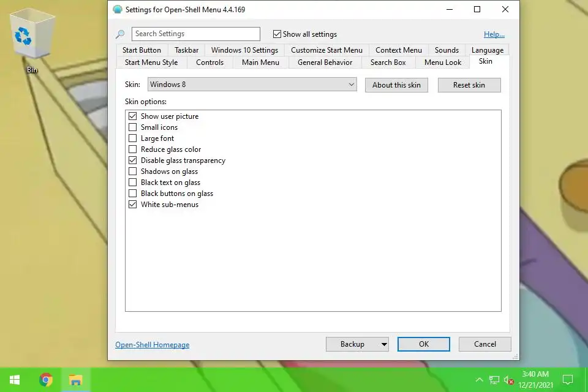Viewport: 588px width, 392px height.
Task: Open the Language tab
Action: point(488,50)
